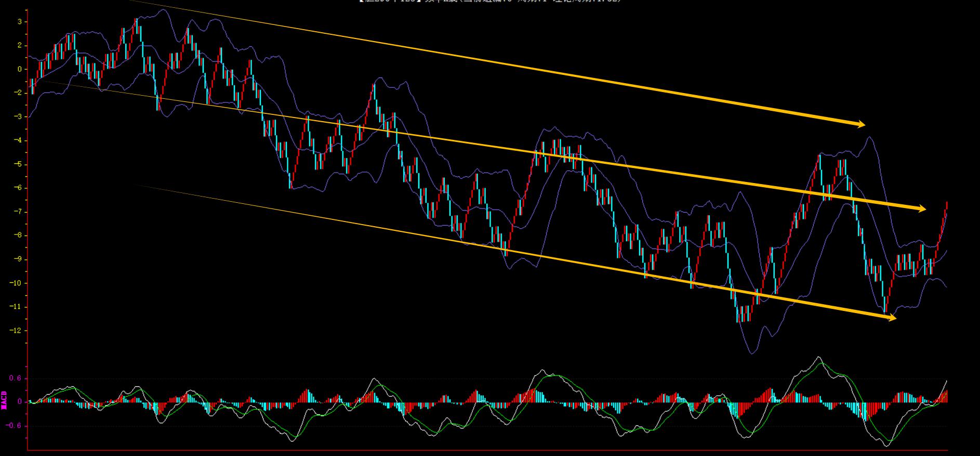Select the magenta 0 label on MACD axis
The image size is (980, 456).
pyautogui.click(x=19, y=402)
